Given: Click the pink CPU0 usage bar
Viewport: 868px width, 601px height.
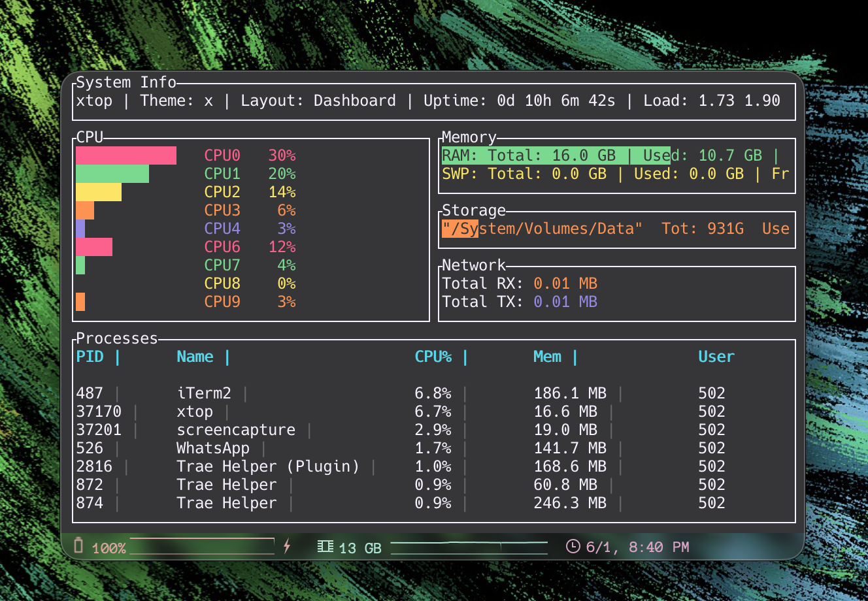Looking at the screenshot, I should coord(126,155).
